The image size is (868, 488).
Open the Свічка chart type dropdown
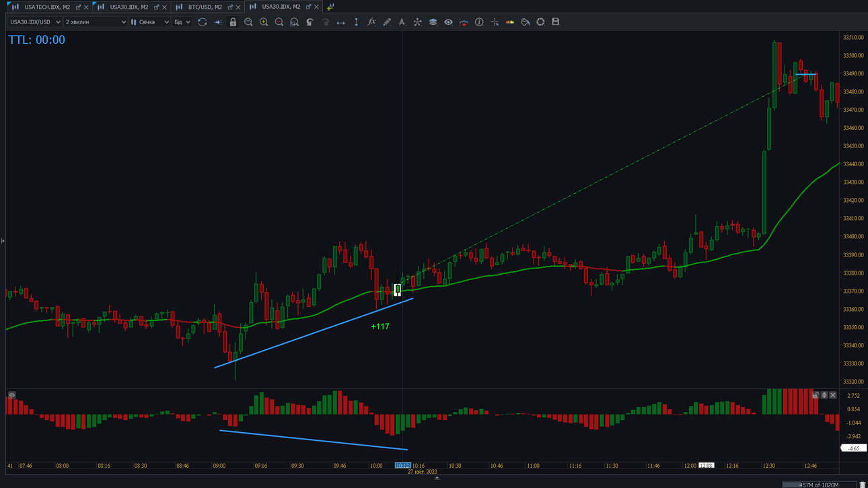pos(150,22)
